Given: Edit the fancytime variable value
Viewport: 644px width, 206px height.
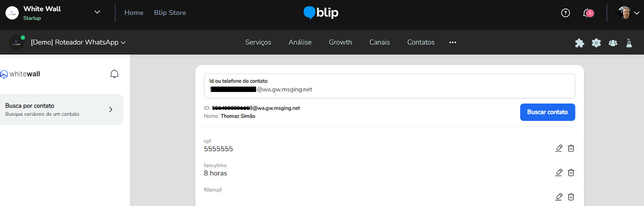Looking at the screenshot, I should (559, 173).
